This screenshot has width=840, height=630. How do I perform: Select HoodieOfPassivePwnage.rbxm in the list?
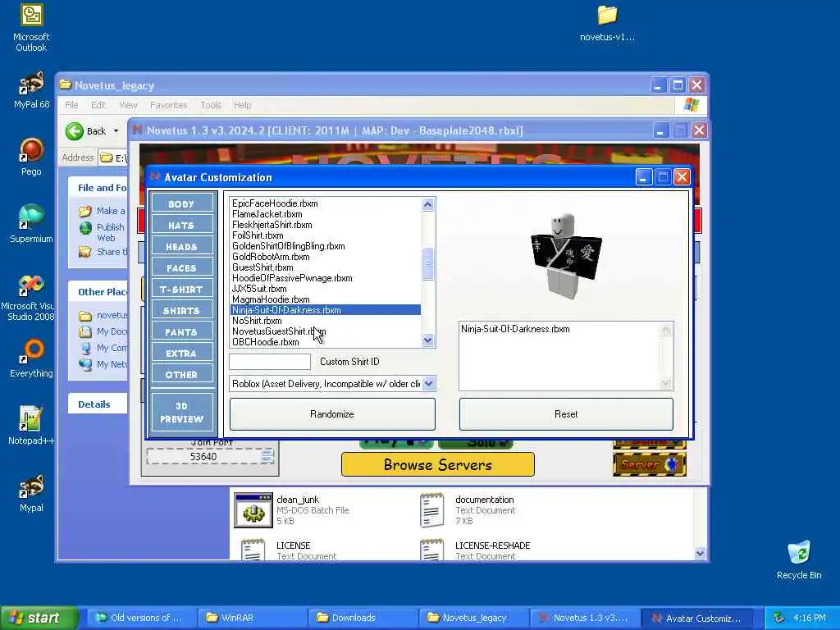pos(292,278)
